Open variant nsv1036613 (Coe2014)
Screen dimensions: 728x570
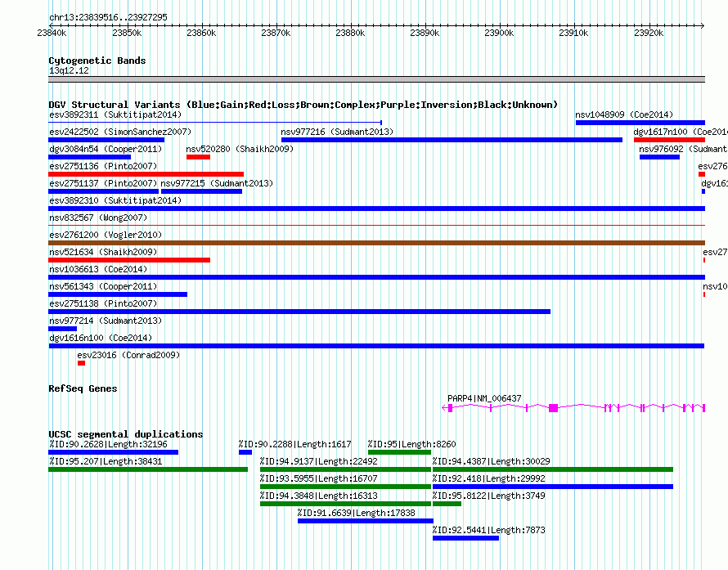tap(98, 269)
